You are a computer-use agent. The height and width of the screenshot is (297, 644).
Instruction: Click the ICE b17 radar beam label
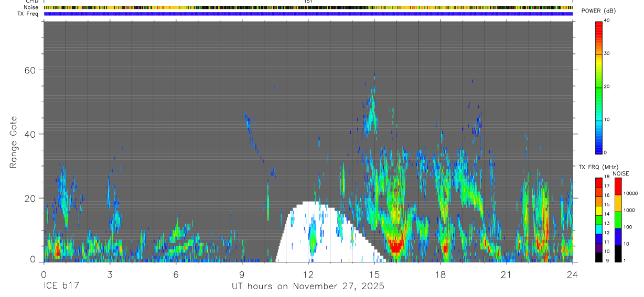tap(61, 287)
